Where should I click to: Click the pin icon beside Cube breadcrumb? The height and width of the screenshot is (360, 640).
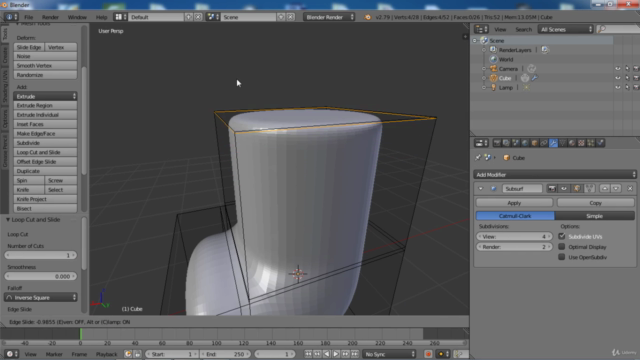(x=478, y=158)
